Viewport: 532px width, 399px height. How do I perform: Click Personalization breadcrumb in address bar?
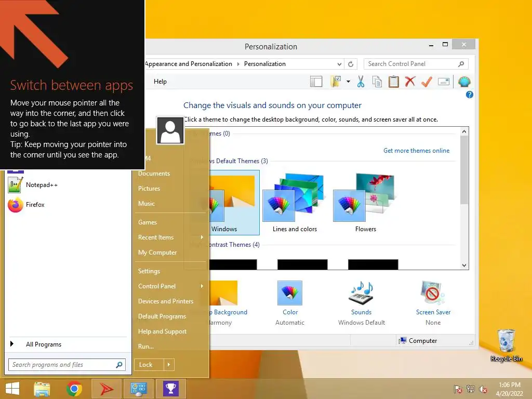tap(265, 64)
